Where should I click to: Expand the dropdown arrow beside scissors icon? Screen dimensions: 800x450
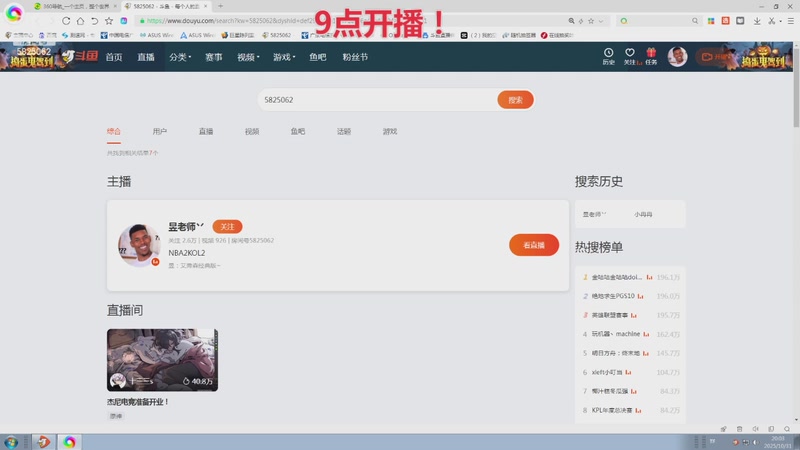point(780,21)
